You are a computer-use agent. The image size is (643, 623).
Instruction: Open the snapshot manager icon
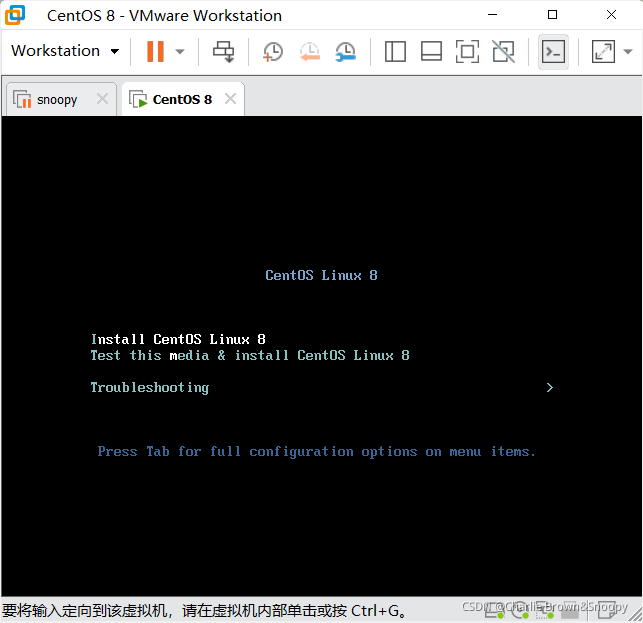click(346, 52)
